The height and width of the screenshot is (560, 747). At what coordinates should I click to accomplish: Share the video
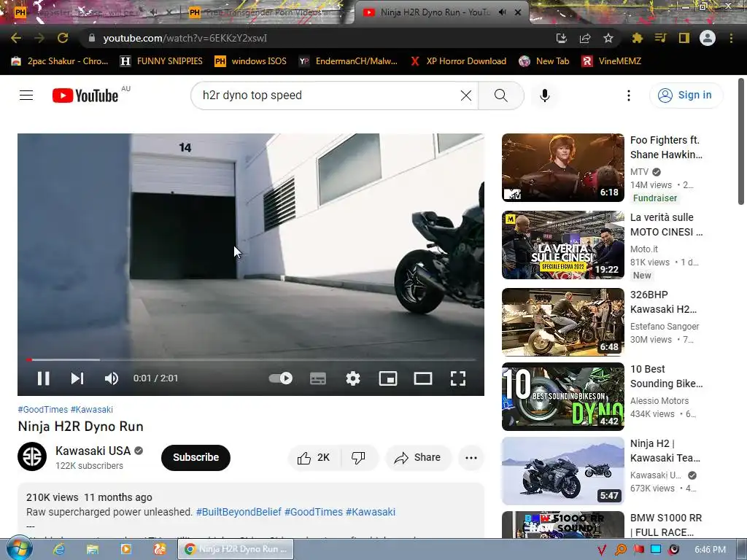tap(418, 458)
